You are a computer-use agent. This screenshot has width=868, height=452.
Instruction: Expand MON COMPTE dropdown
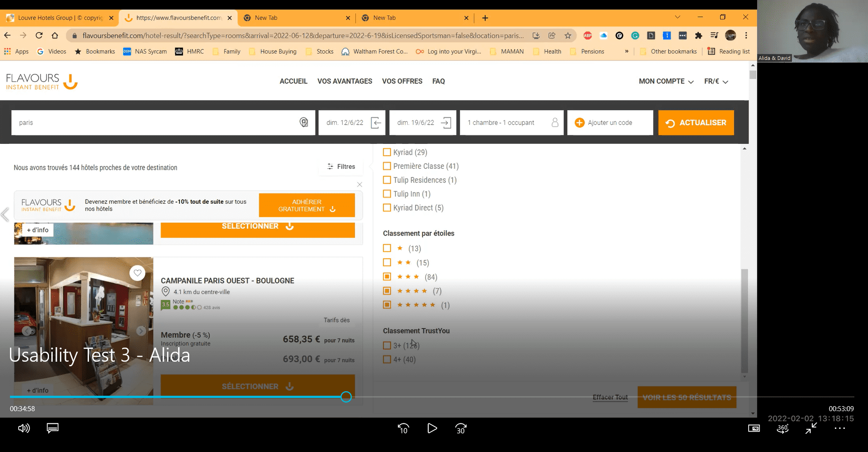[x=666, y=81]
